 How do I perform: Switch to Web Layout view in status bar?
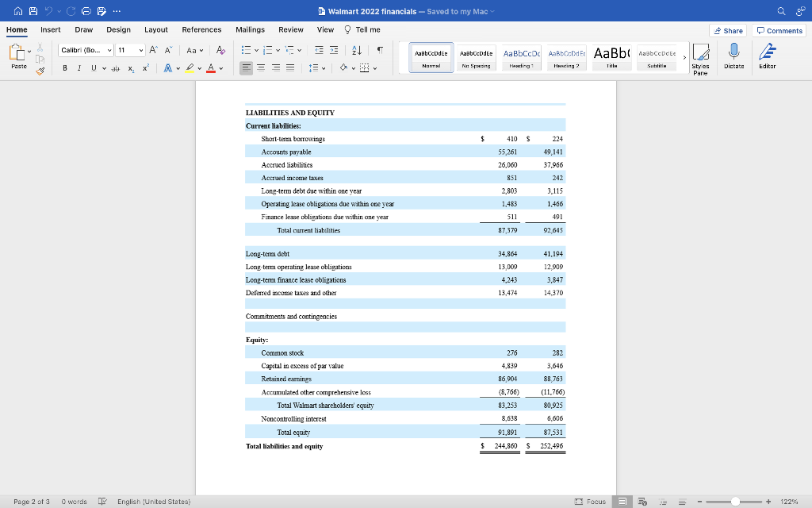642,502
